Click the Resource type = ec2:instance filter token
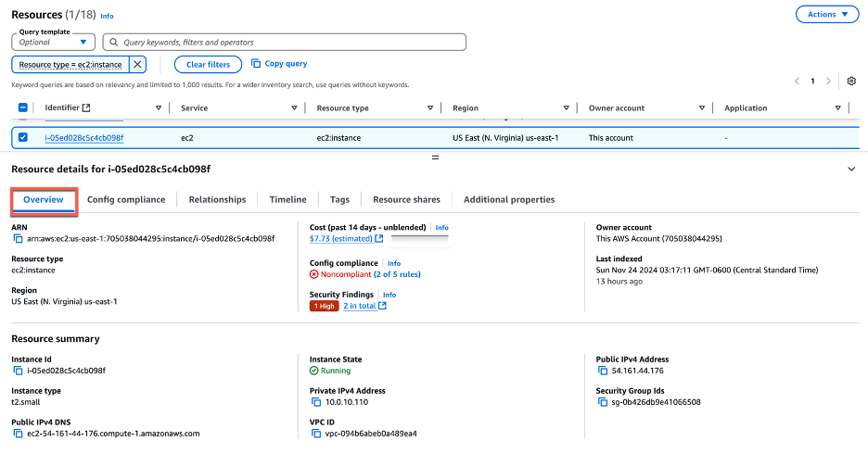Screen dimensions: 868x454 coord(70,65)
